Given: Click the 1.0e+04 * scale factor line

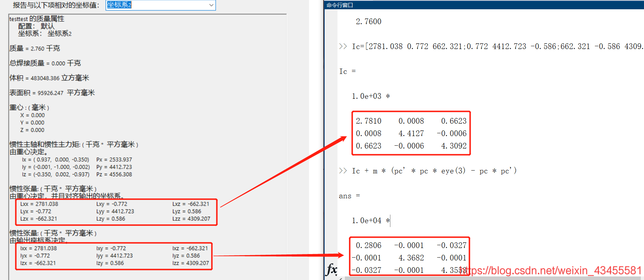Looking at the screenshot, I should click(x=371, y=221).
